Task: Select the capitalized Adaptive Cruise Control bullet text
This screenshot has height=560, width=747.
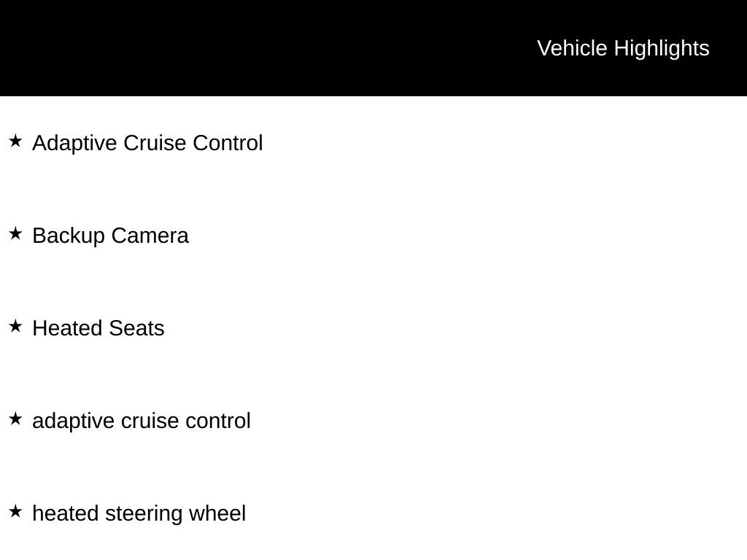Action: tap(147, 143)
